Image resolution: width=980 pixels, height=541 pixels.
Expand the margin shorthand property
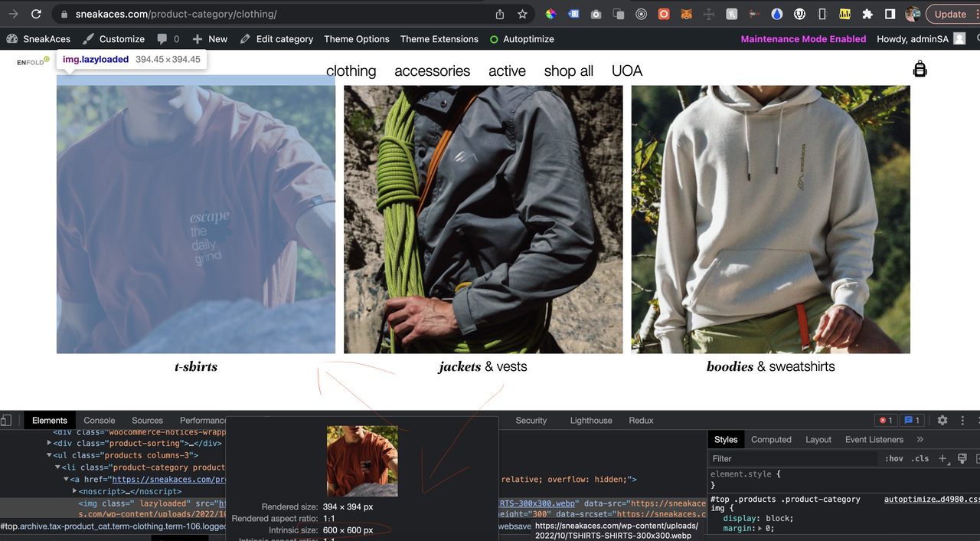click(x=760, y=529)
